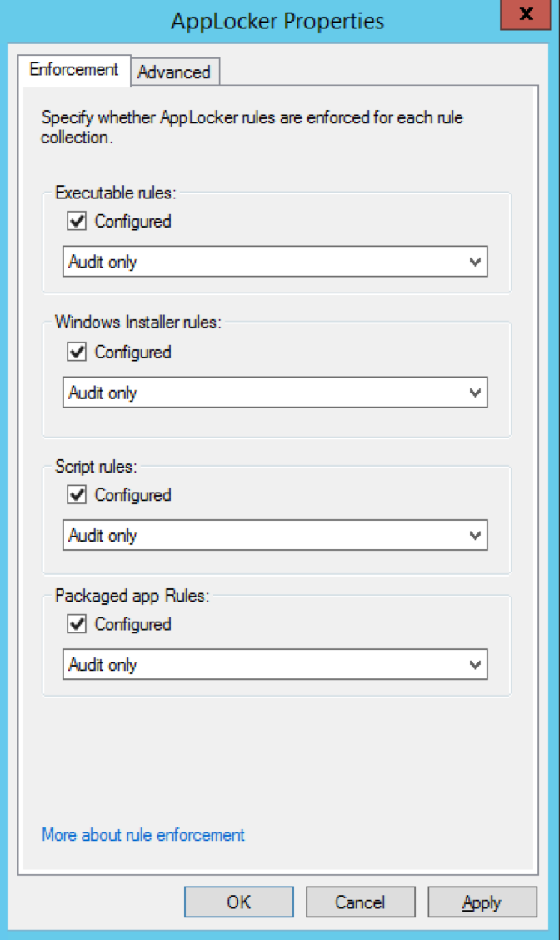Click the Script rules group label
Image resolution: width=560 pixels, height=940 pixels.
click(x=96, y=466)
